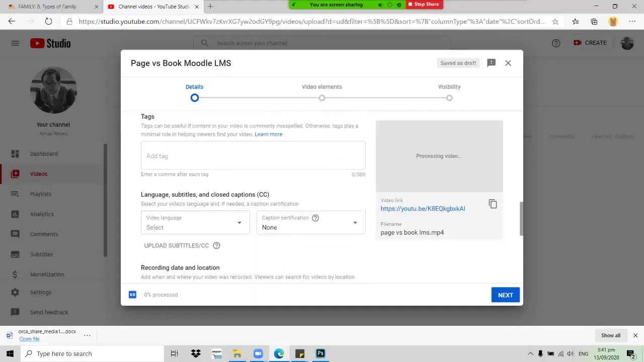This screenshot has height=362, width=644.
Task: Open the Windows notification center
Action: click(x=631, y=354)
